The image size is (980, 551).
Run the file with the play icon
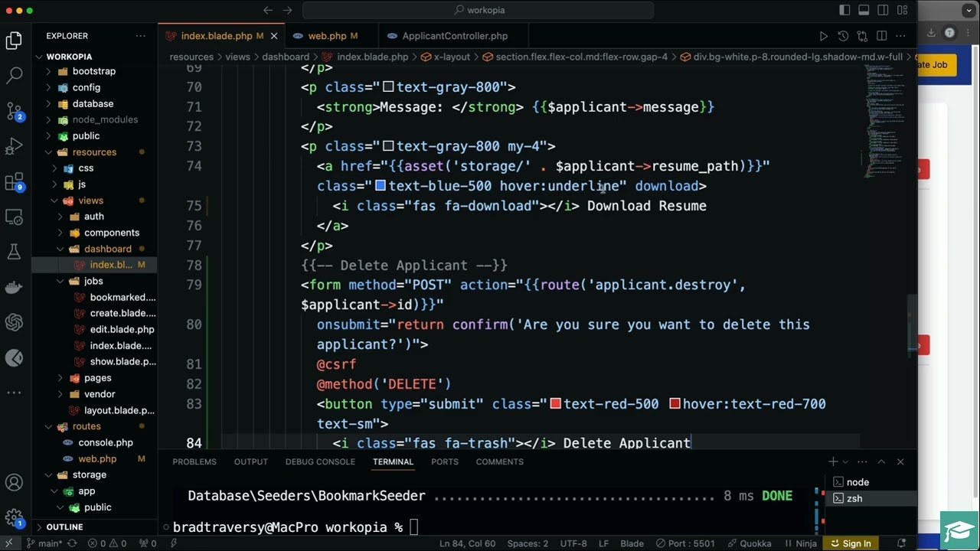point(823,36)
